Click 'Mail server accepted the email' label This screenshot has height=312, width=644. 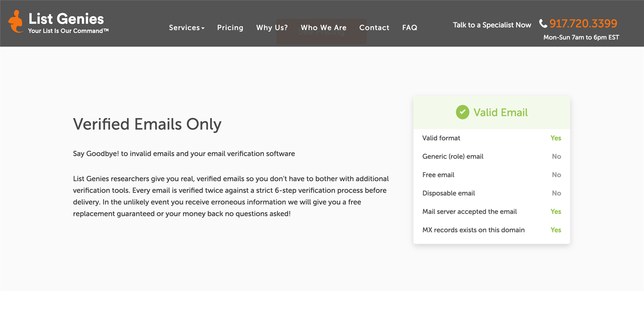[469, 212]
